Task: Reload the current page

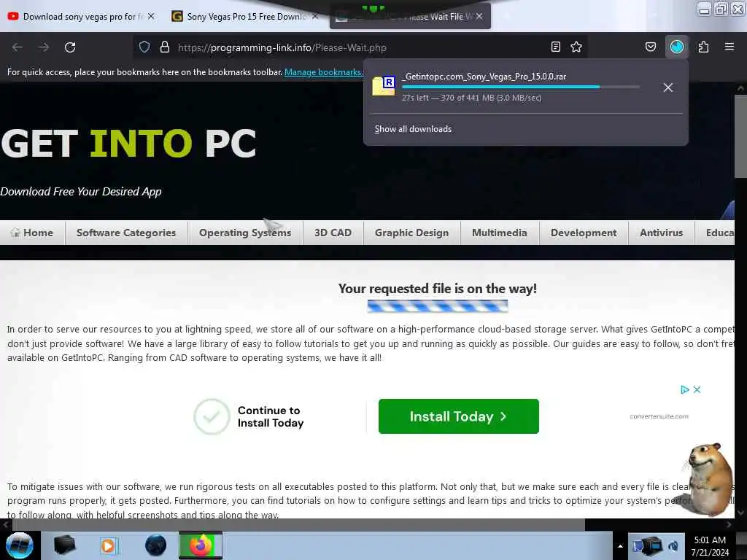Action: point(70,47)
